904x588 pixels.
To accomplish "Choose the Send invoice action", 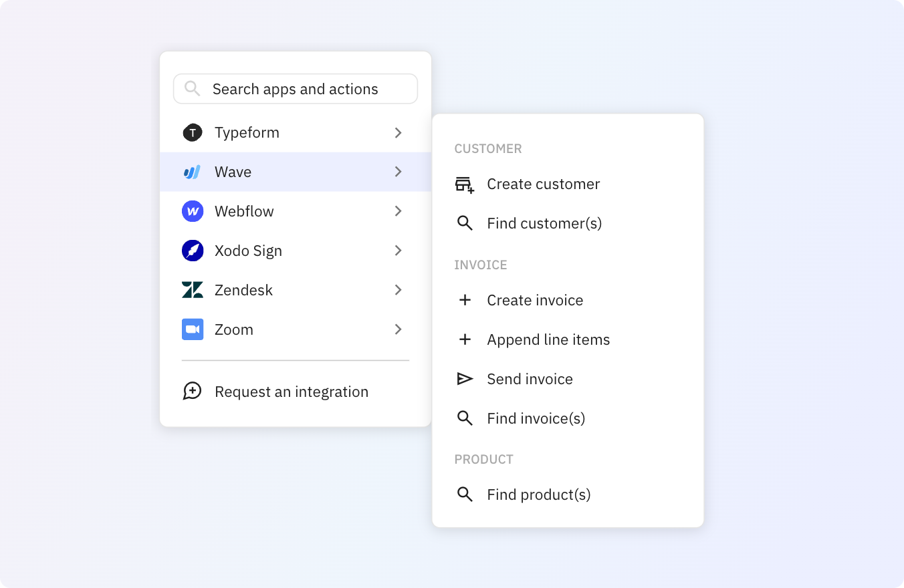I will click(568, 379).
